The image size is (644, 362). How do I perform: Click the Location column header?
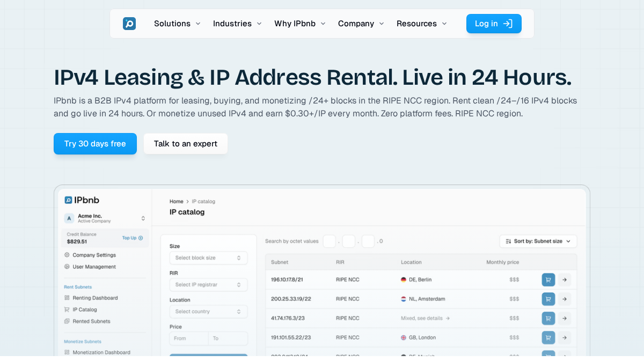pyautogui.click(x=411, y=262)
